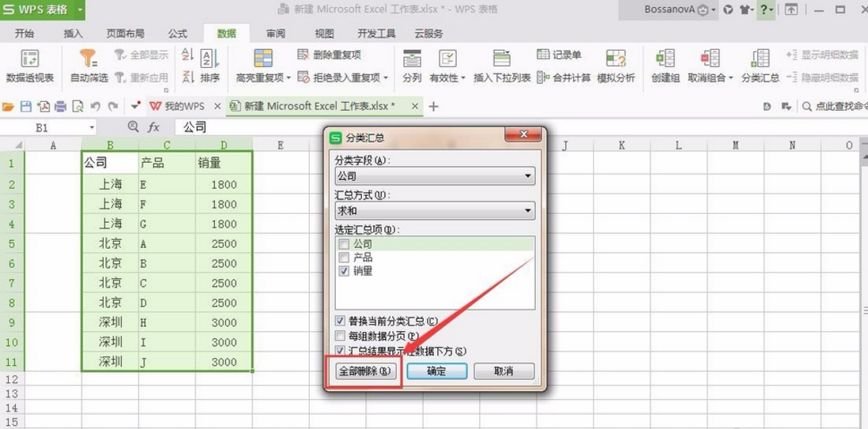Image resolution: width=868 pixels, height=429 pixels.
Task: Open print preview from quick toolbar
Action: (77, 107)
